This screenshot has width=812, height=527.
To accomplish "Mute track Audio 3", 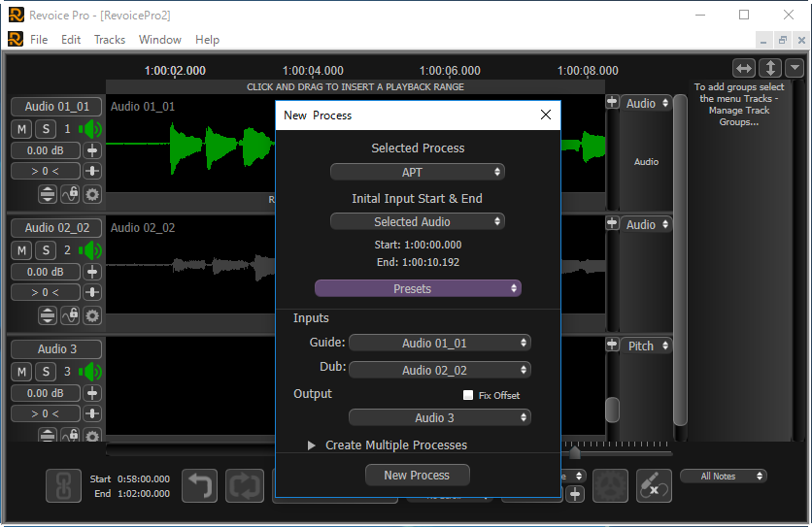I will pyautogui.click(x=21, y=372).
